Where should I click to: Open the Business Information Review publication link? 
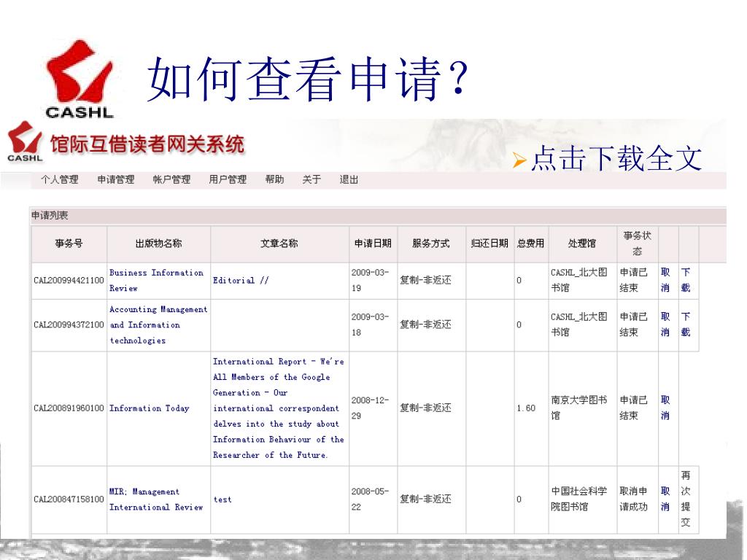(156, 281)
